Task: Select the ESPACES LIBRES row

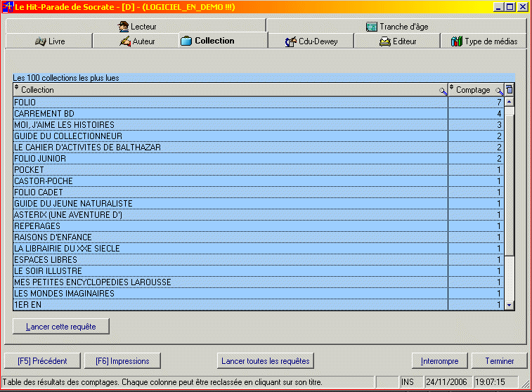Action: point(258,259)
